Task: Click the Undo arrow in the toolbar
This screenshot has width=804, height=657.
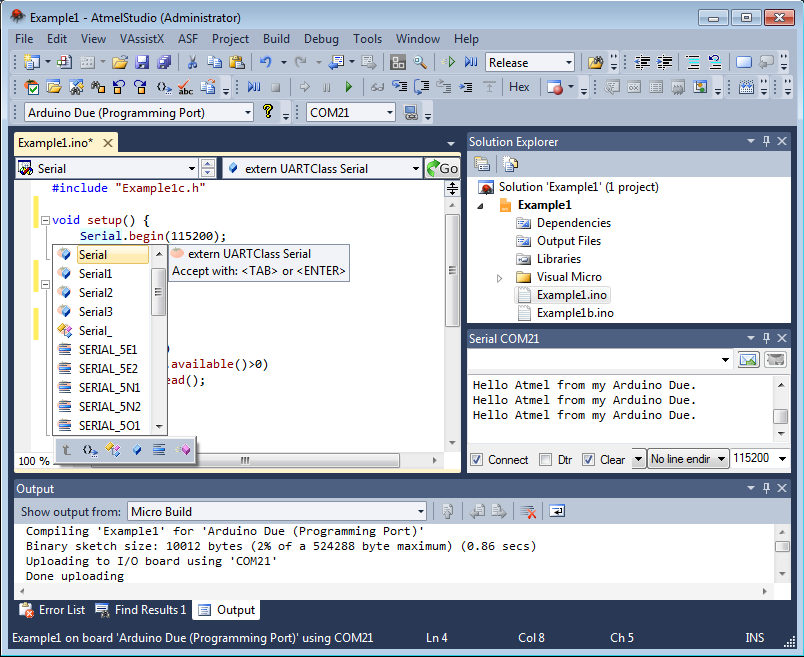Action: tap(266, 62)
